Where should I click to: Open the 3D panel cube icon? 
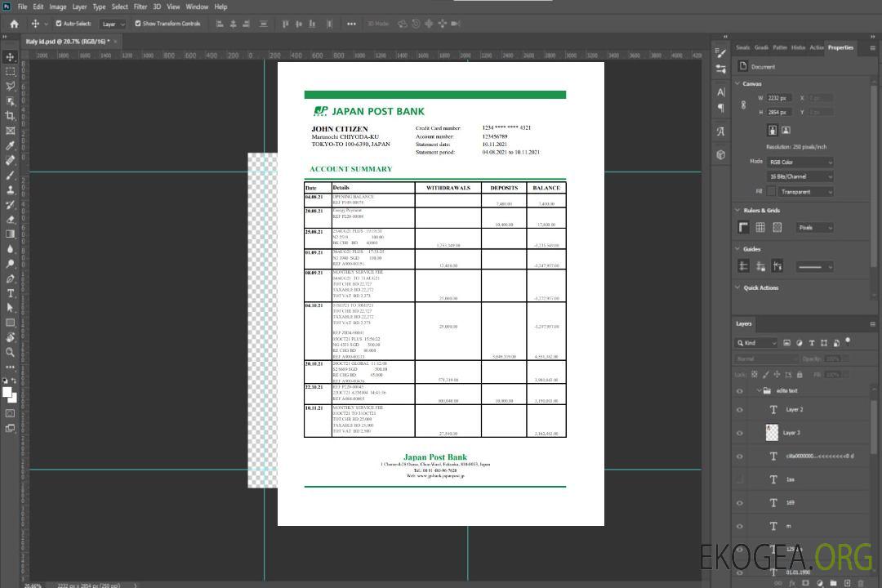point(721,154)
